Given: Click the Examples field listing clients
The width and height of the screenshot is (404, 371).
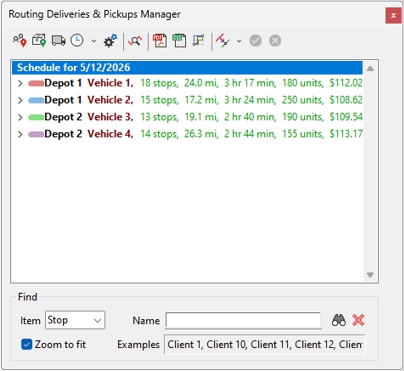Looking at the screenshot, I should (265, 344).
